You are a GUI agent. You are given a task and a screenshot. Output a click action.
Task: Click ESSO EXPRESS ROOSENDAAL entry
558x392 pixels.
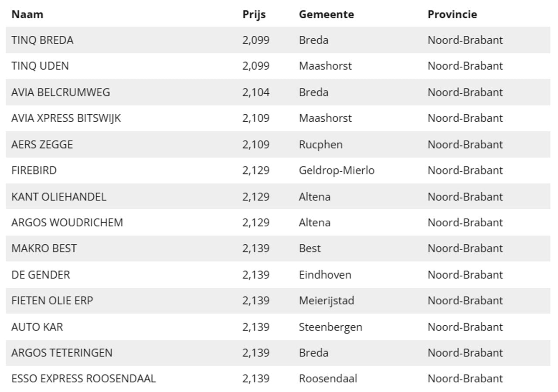click(83, 378)
